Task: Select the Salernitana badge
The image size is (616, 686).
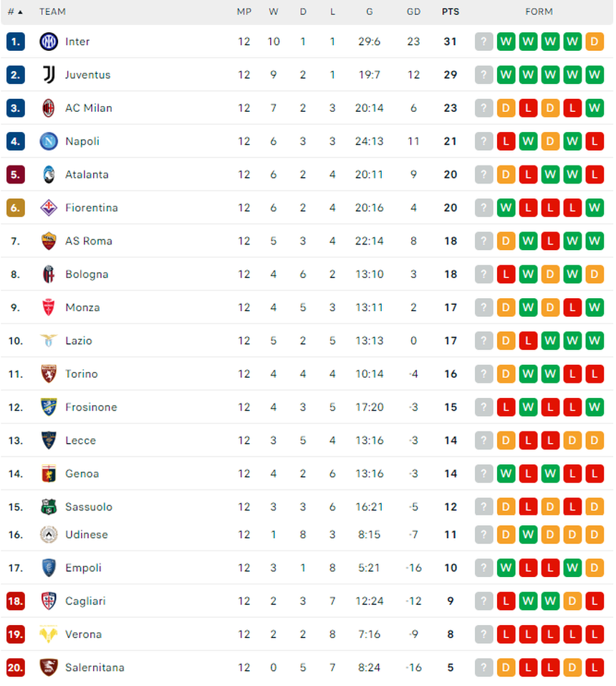Action: click(49, 667)
